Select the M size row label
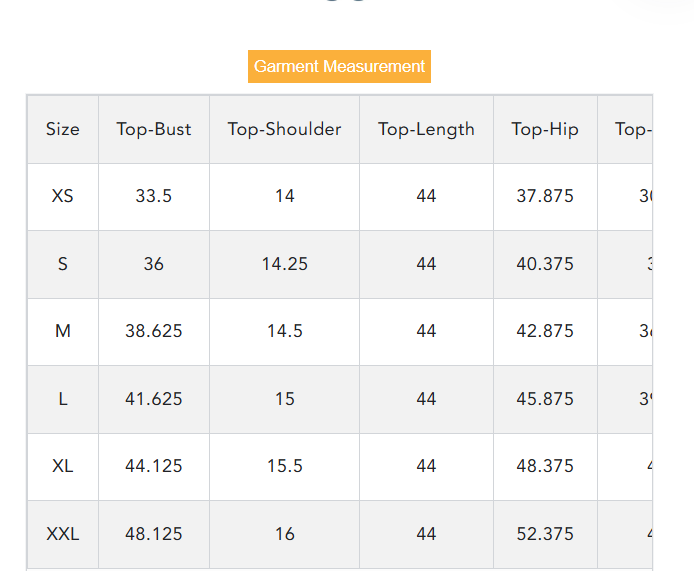 pyautogui.click(x=62, y=331)
